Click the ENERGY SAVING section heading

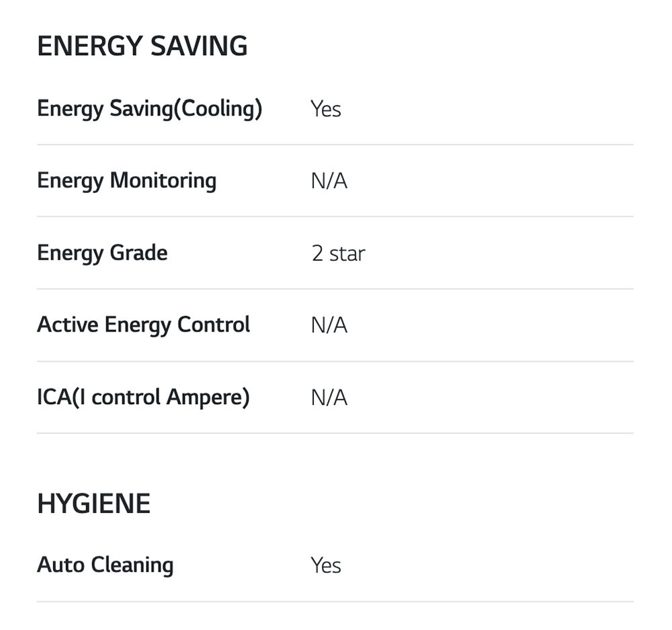tap(142, 46)
